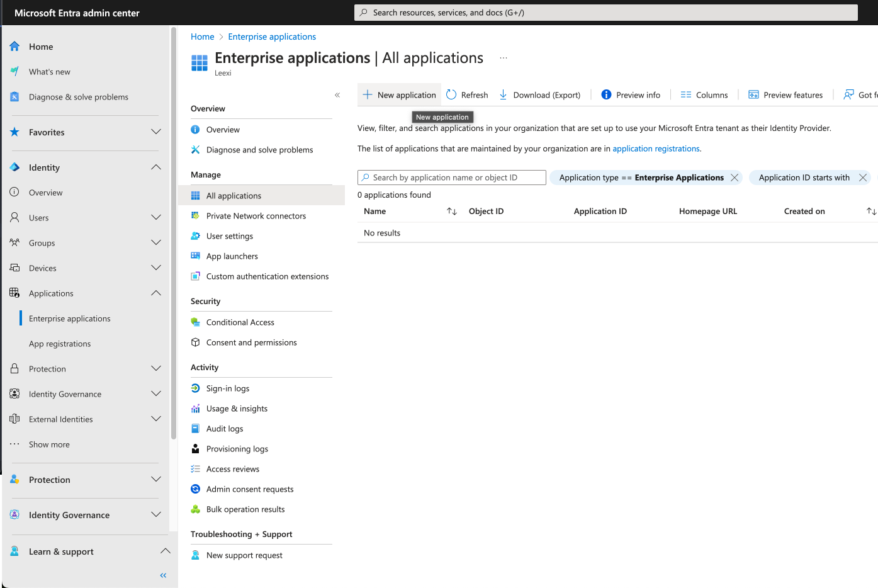Image resolution: width=878 pixels, height=588 pixels.
Task: Click the Admin consent requests icon
Action: (195, 489)
